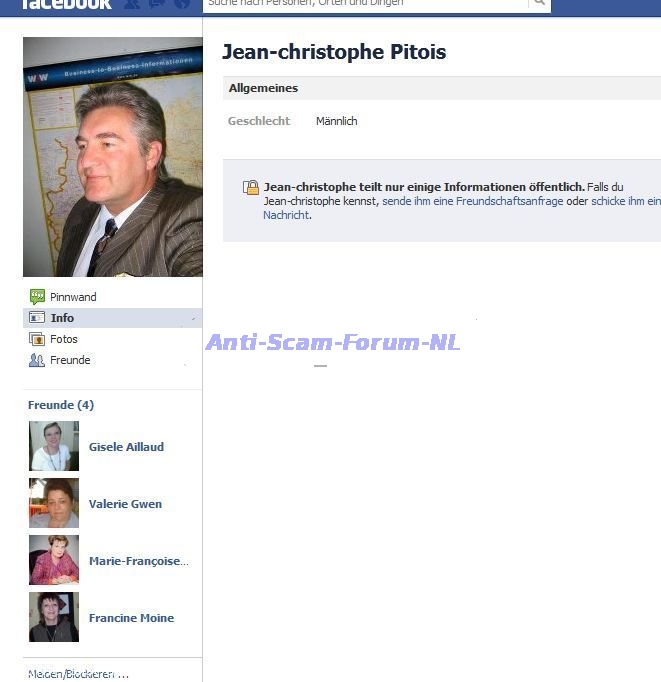Click Francine Moine's friend thumbnail
The height and width of the screenshot is (682, 661).
pyautogui.click(x=54, y=617)
